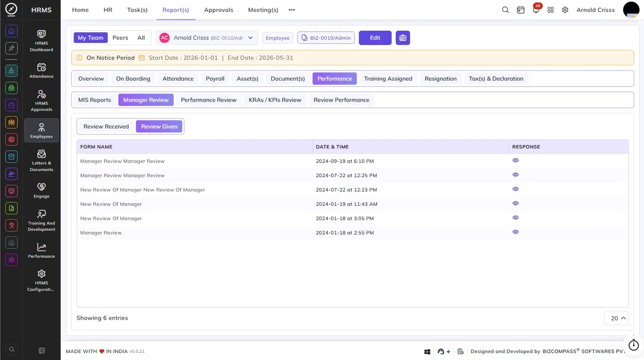Open the red target app icon

pos(11,140)
